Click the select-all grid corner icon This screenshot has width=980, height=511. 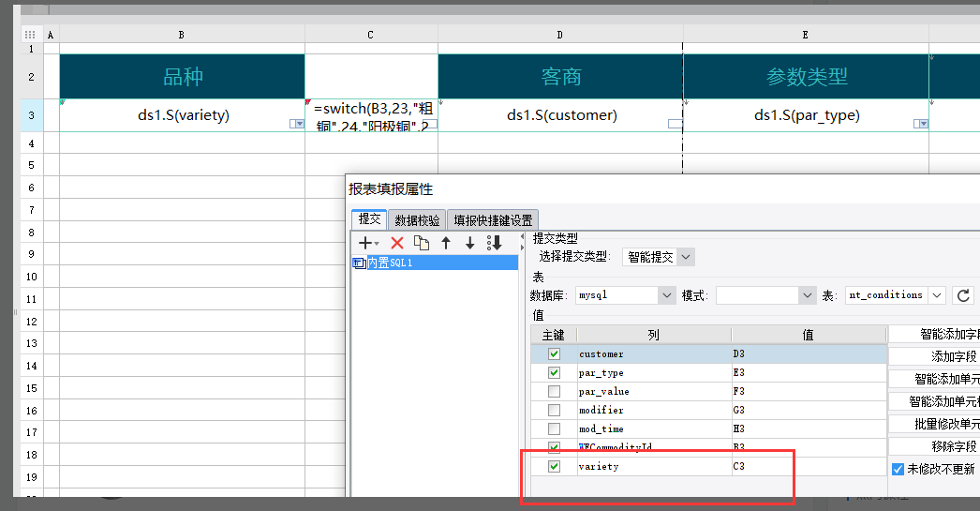coord(30,35)
